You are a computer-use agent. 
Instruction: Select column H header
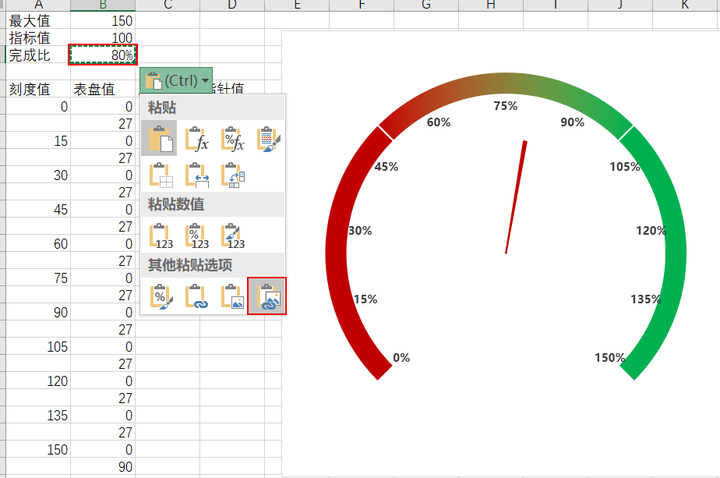coord(490,5)
